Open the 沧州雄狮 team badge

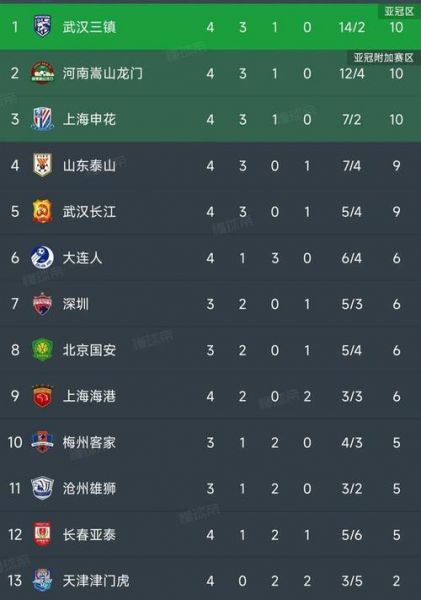(42, 488)
